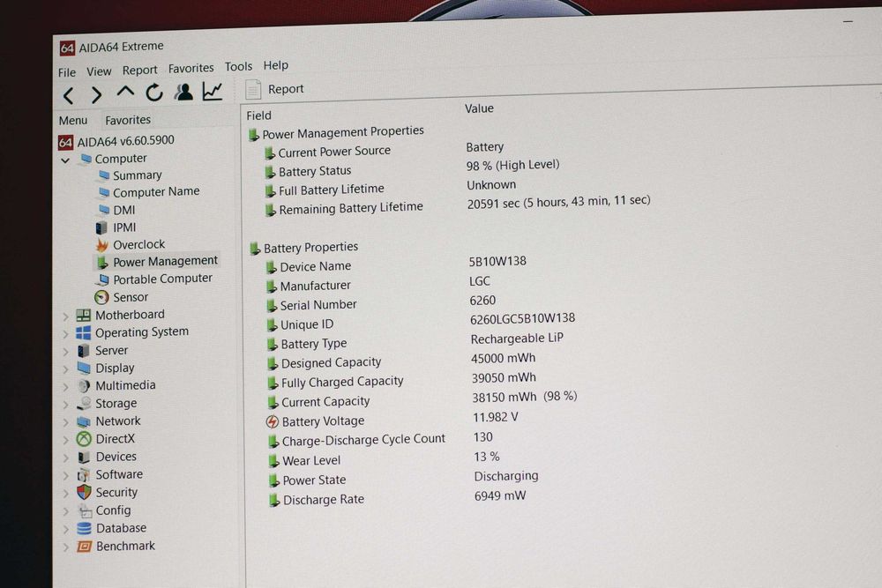Select AIDA64 v6.60.5900 root node
This screenshot has width=882, height=588.
tap(116, 140)
